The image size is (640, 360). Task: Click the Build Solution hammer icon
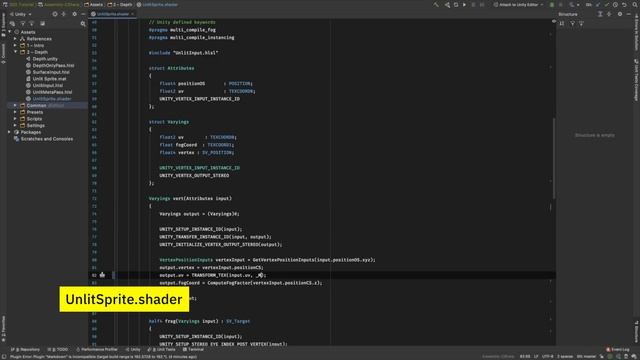tap(436, 5)
